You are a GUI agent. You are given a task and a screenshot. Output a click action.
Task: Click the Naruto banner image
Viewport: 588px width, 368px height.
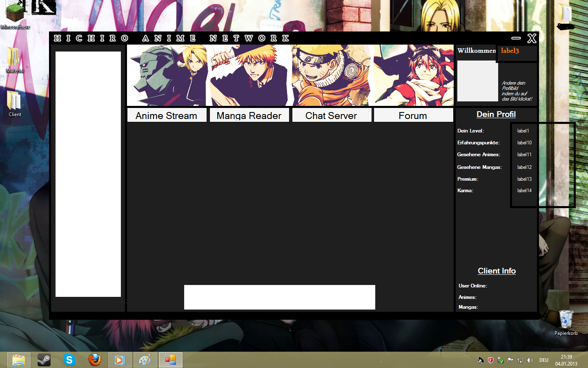pyautogui.click(x=332, y=76)
